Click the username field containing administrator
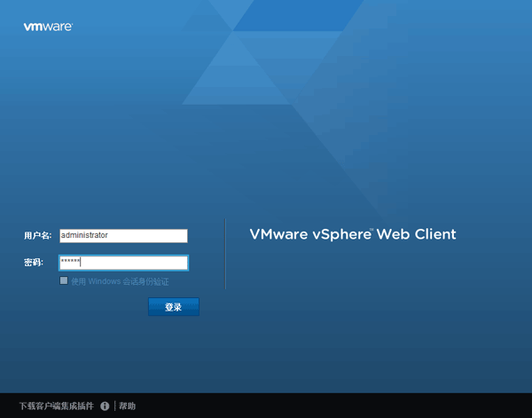Image resolution: width=532 pixels, height=418 pixels. (123, 236)
